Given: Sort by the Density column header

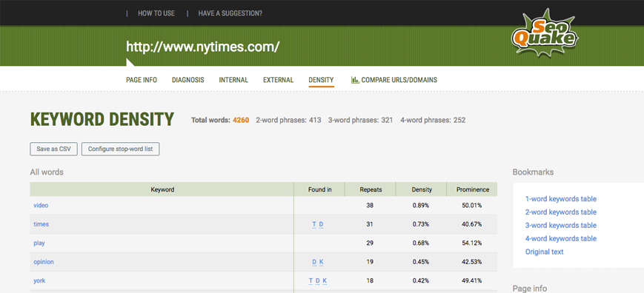Looking at the screenshot, I should coord(422,189).
